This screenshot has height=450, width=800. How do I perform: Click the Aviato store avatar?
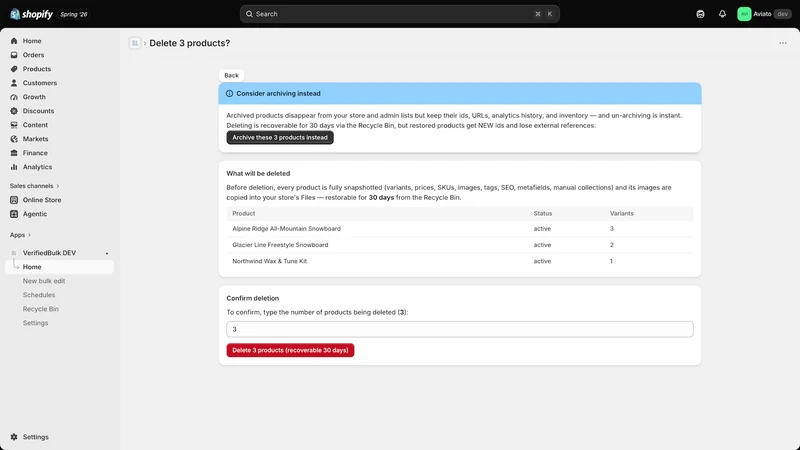pyautogui.click(x=744, y=14)
